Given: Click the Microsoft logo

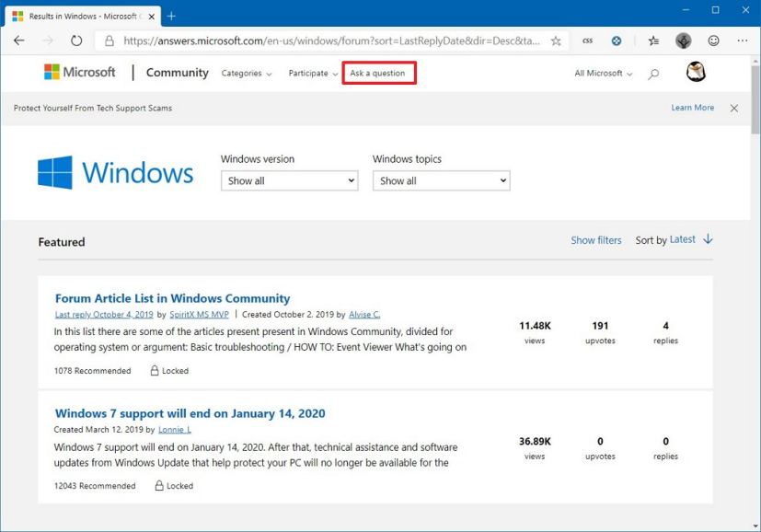Looking at the screenshot, I should click(x=79, y=72).
